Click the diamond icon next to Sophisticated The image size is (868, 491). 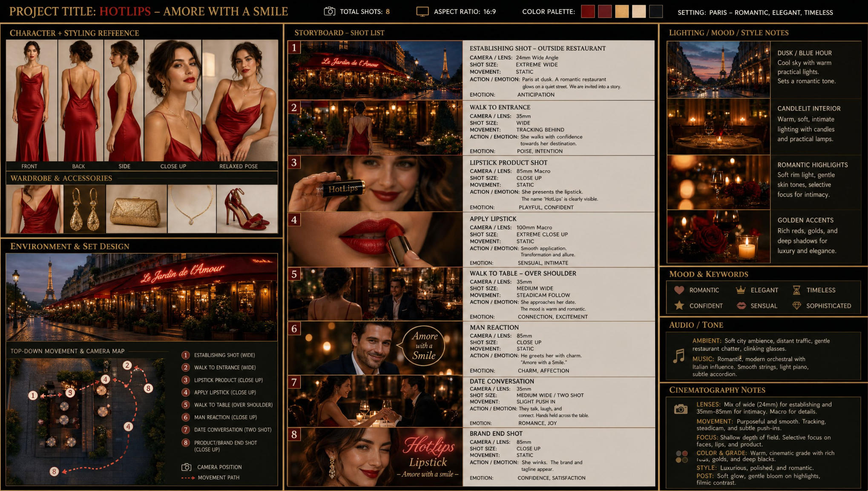coord(796,305)
